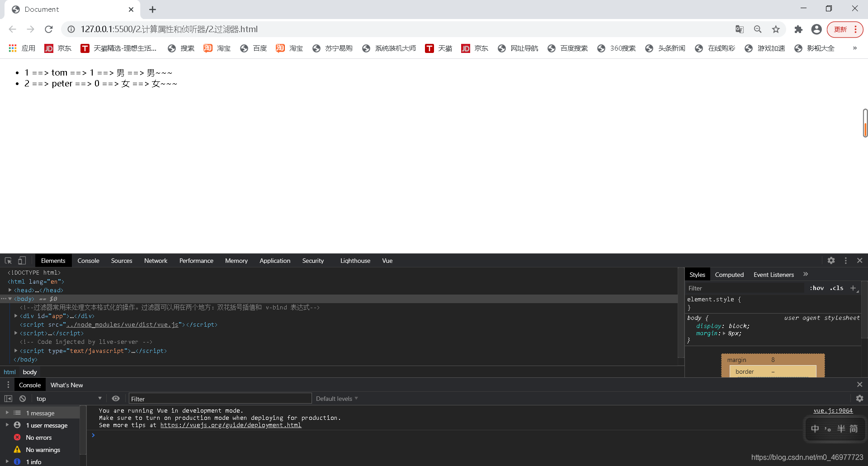
Task: Expand the div id="app" node
Action: click(16, 316)
